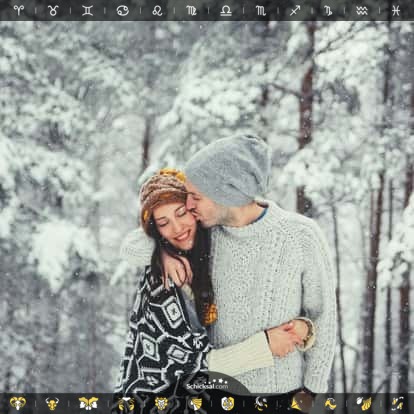The image size is (414, 414).
Task: Select the Taurus glyph in top bar
Action: [53, 10]
